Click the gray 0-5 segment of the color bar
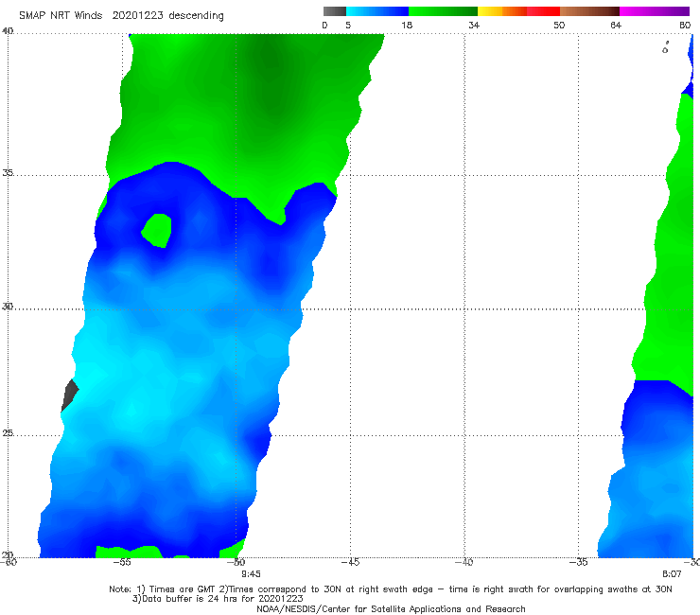Image resolution: width=700 pixels, height=615 pixels. (x=335, y=11)
